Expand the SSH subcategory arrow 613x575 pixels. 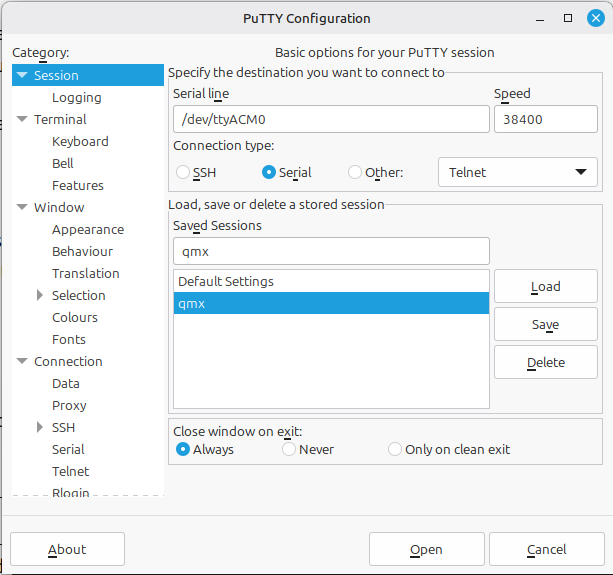tap(40, 427)
